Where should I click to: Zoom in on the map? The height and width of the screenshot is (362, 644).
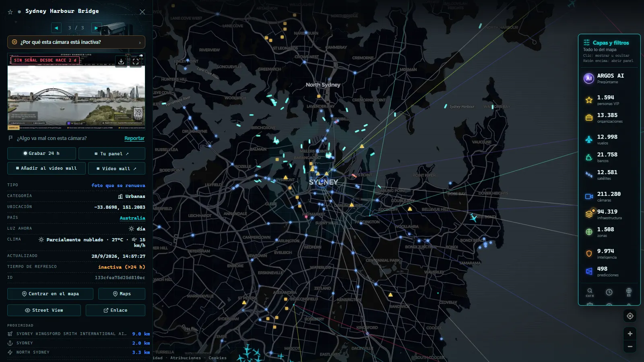(x=630, y=334)
